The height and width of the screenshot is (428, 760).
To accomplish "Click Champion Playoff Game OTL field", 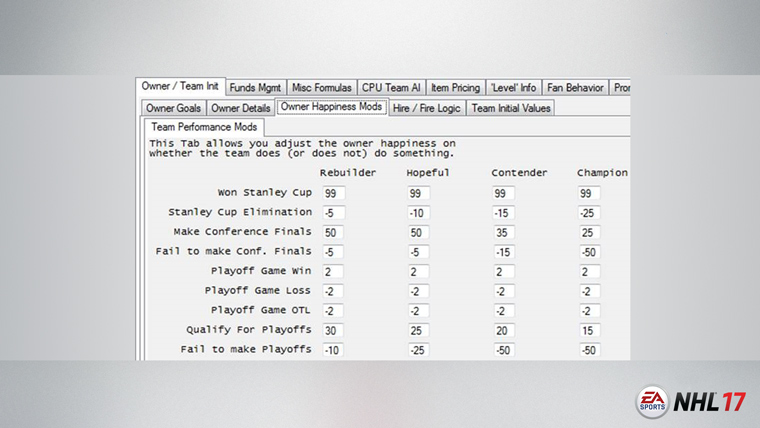I will click(x=588, y=311).
